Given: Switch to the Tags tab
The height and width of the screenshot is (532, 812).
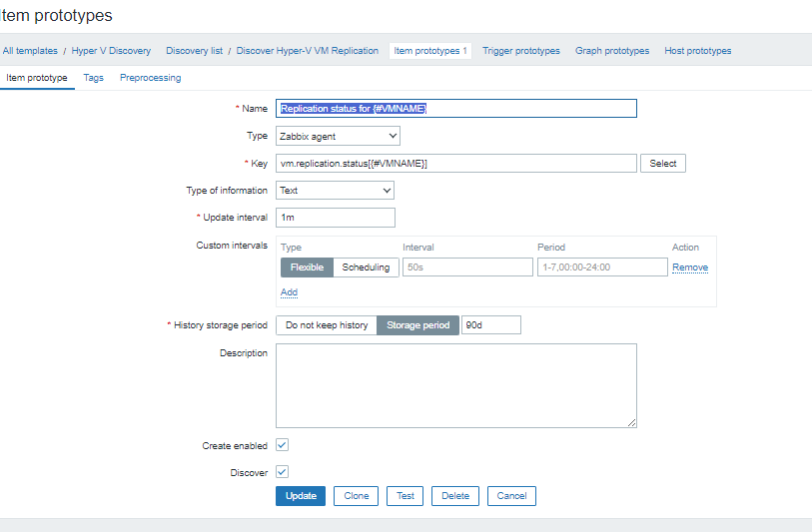Looking at the screenshot, I should click(93, 78).
